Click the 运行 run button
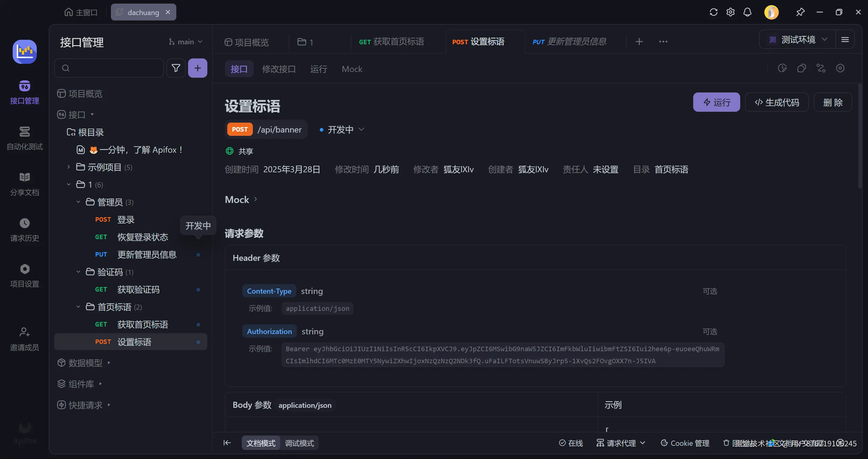The image size is (868, 459). click(716, 102)
